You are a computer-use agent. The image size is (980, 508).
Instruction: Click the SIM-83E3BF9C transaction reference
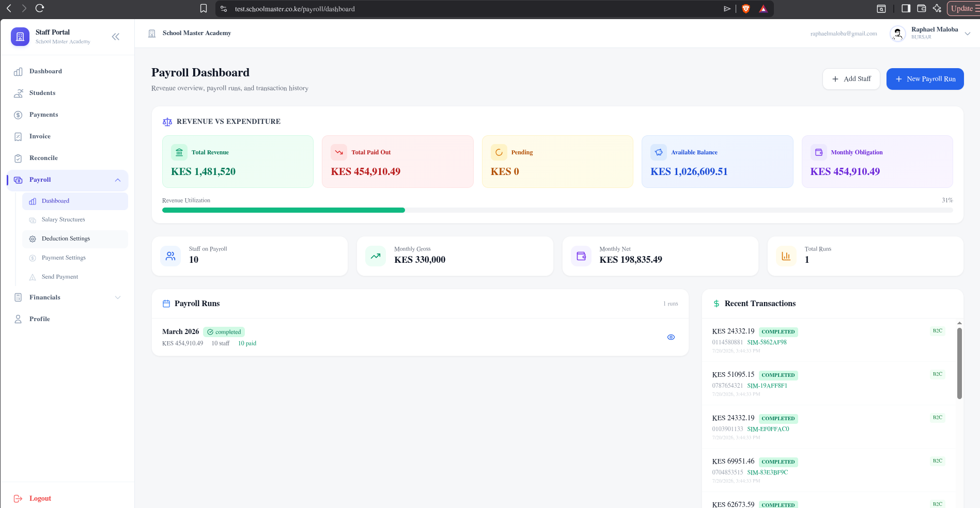pyautogui.click(x=768, y=472)
